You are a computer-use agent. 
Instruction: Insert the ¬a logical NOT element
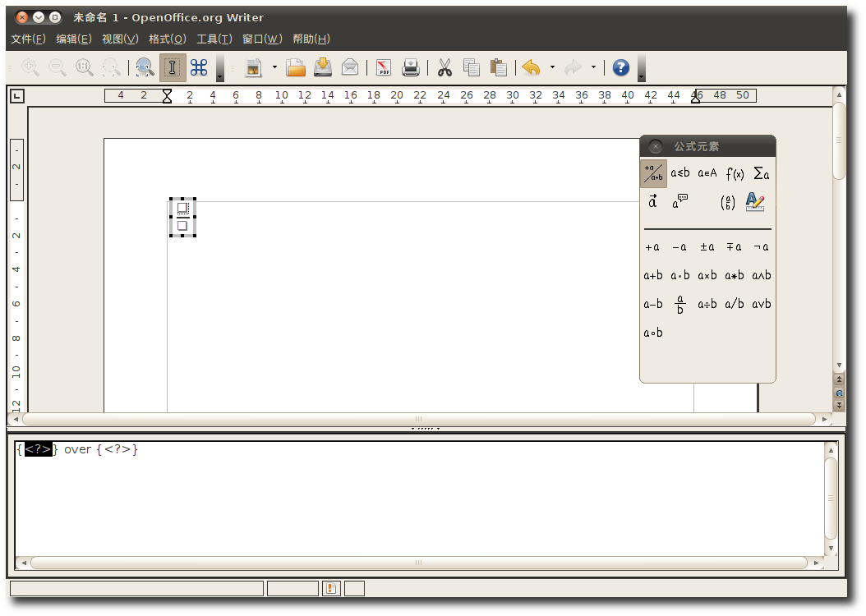761,246
